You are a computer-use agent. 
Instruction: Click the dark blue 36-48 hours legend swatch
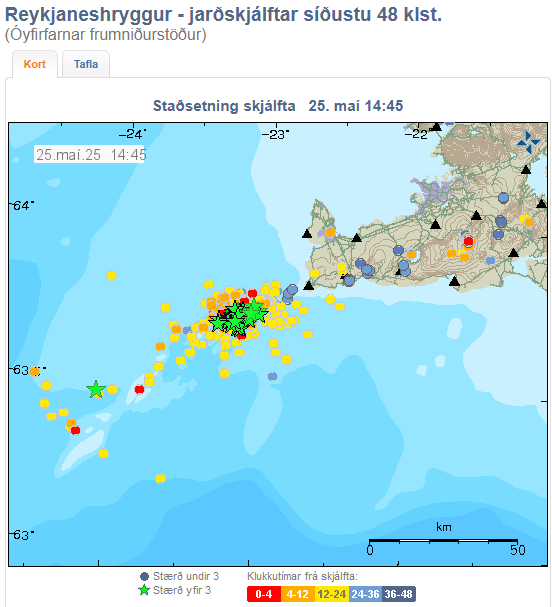click(x=399, y=594)
